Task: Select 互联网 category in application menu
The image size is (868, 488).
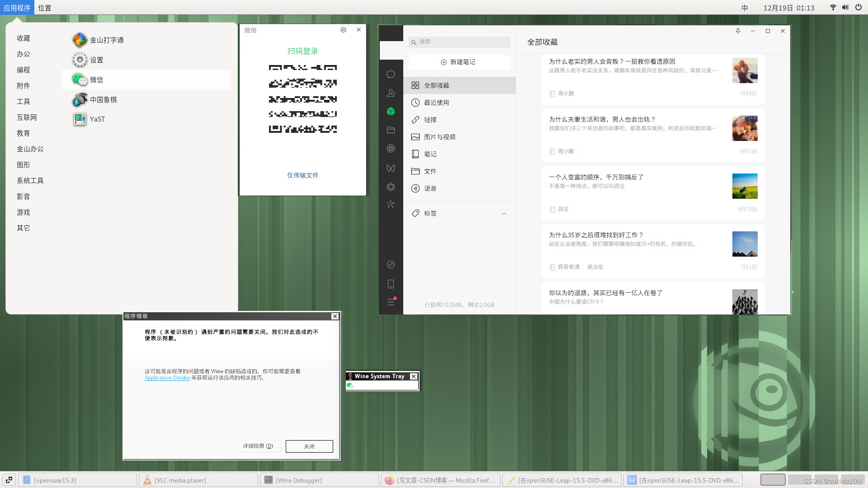Action: (x=27, y=117)
